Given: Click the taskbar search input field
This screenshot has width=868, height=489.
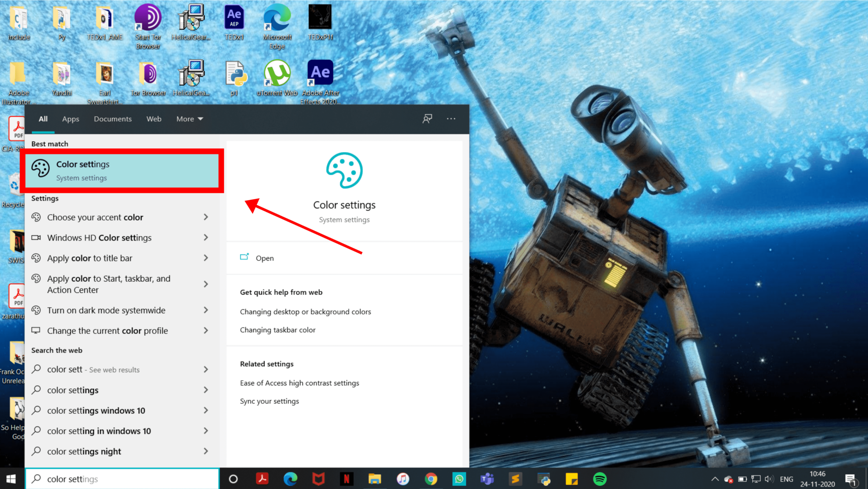Looking at the screenshot, I should 122,479.
